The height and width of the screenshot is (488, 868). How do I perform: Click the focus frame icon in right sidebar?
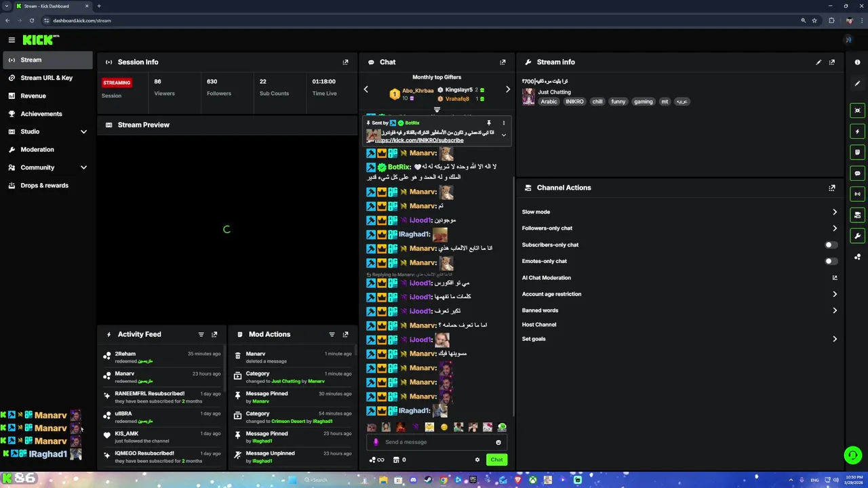point(858,110)
